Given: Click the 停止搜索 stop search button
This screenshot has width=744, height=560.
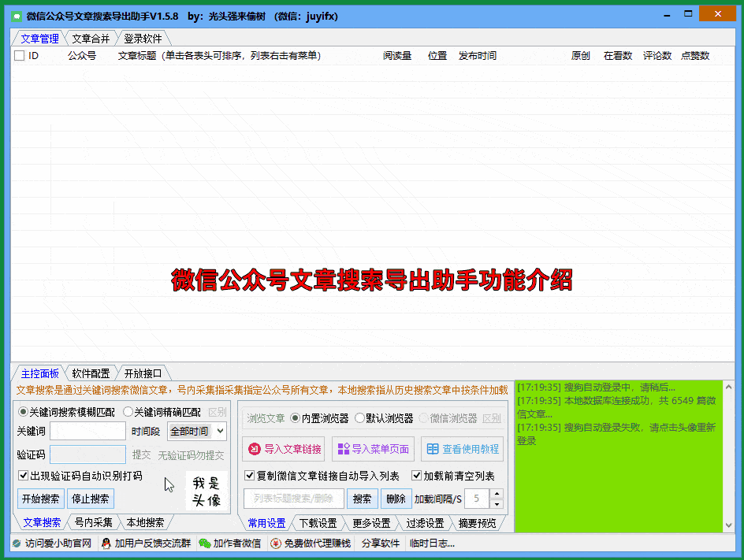Looking at the screenshot, I should point(90,499).
